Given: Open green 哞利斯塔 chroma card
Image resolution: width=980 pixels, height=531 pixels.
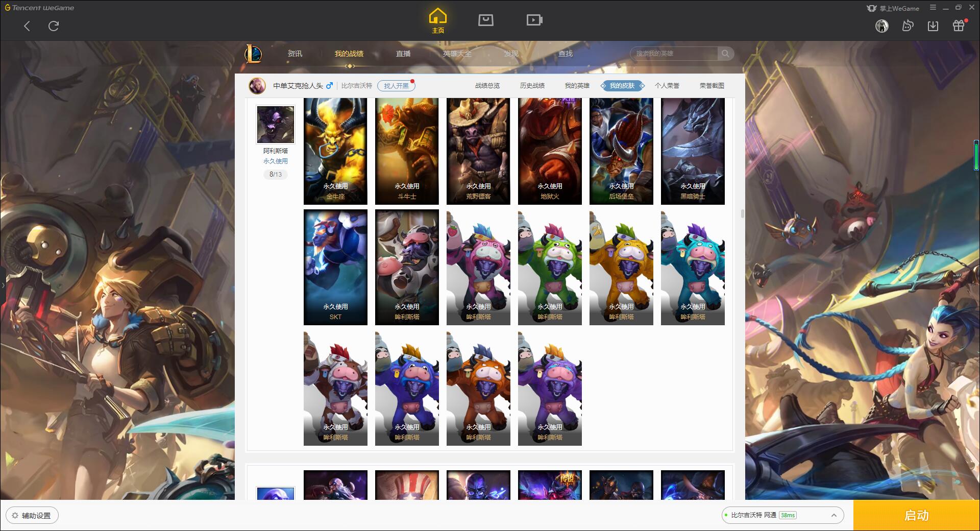Looking at the screenshot, I should [x=550, y=267].
